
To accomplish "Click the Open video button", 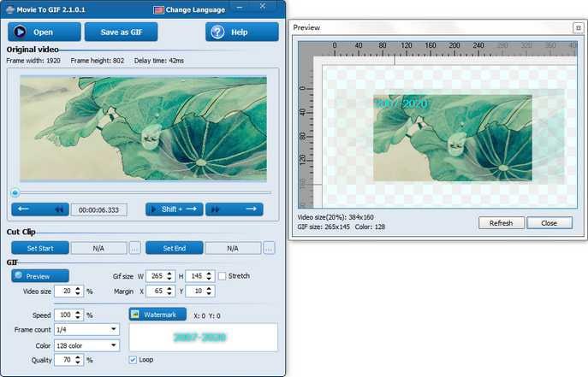I will 45,32.
